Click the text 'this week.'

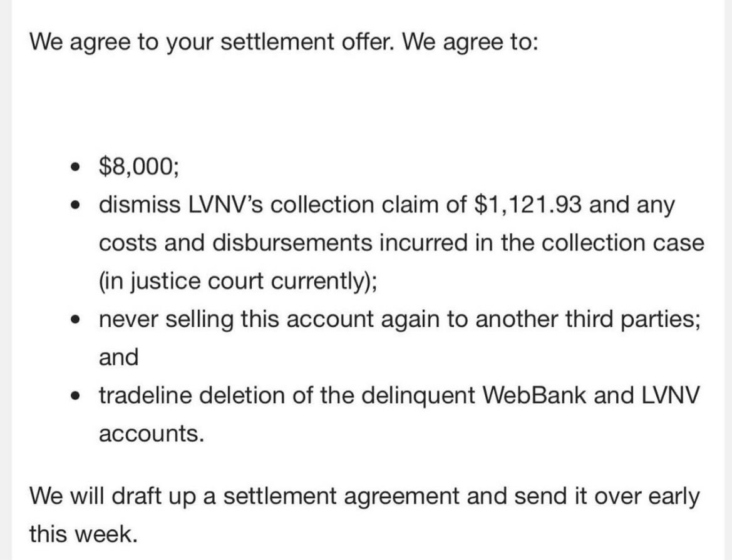pos(83,534)
